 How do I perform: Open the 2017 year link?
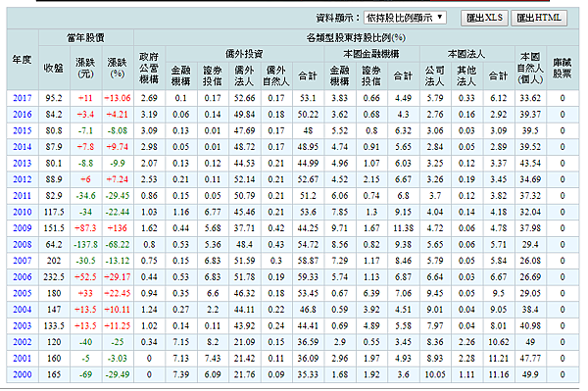tap(23, 98)
